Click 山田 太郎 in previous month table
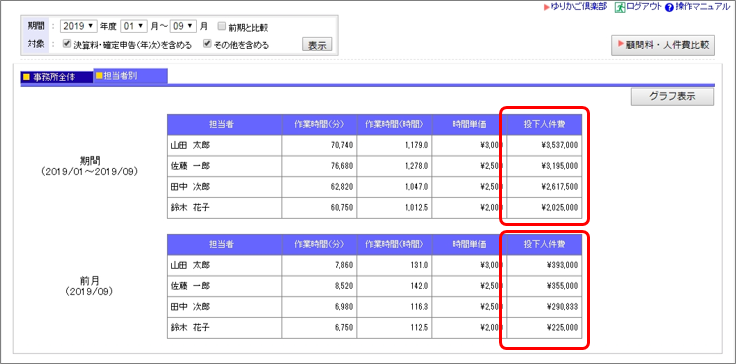 pos(224,265)
